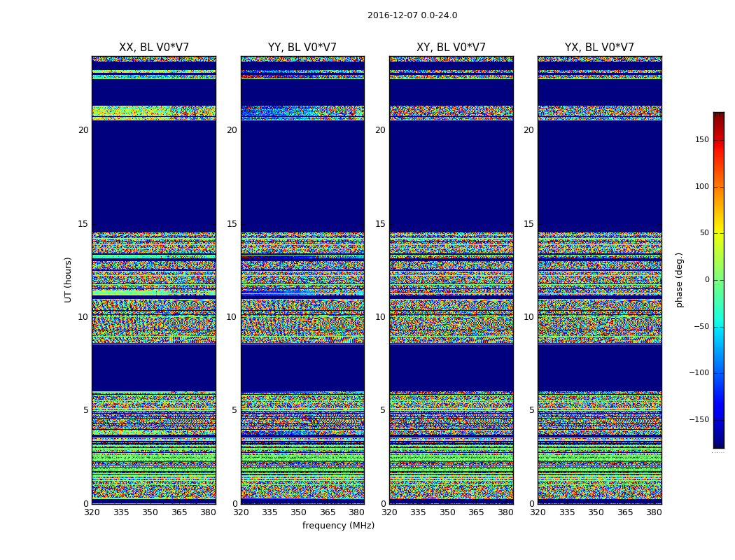
Task: Click the "5" hour tick of YY panel
Action: 234,410
